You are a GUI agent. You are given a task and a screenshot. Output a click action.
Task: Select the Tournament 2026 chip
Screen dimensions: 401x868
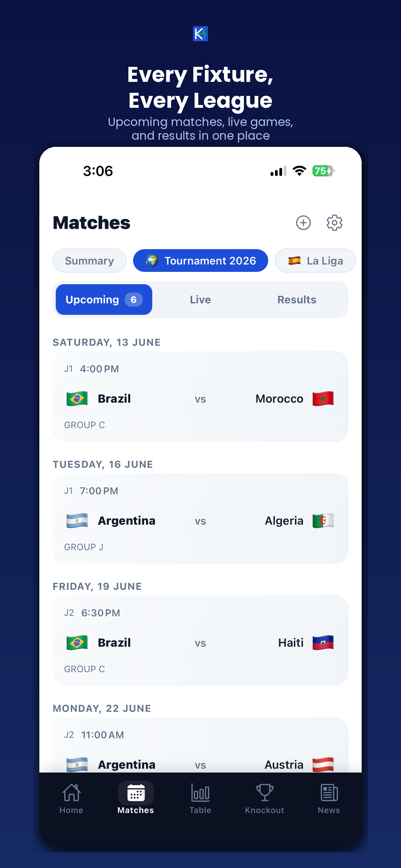[201, 261]
